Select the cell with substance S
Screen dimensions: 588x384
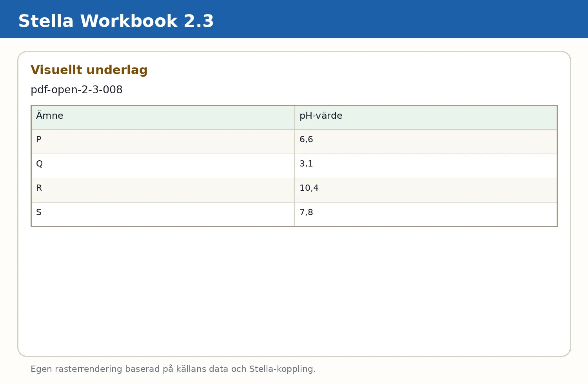tap(163, 214)
